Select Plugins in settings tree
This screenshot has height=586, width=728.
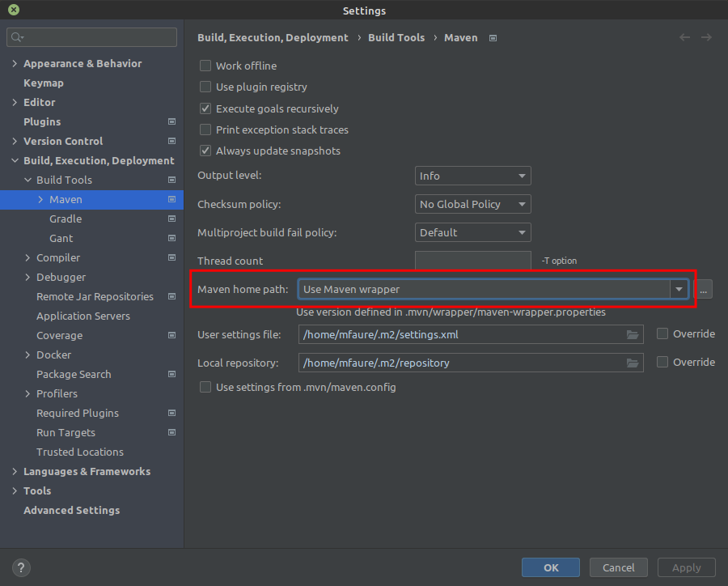click(42, 121)
